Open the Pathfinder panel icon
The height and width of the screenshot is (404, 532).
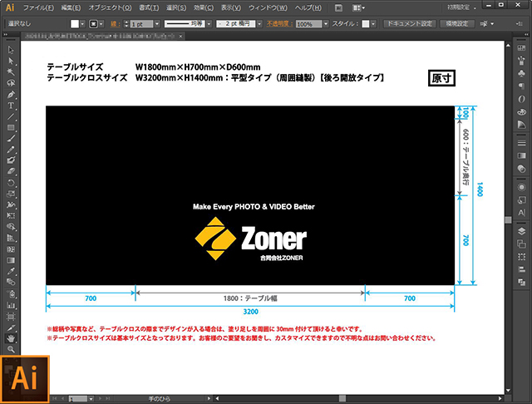pyautogui.click(x=521, y=282)
